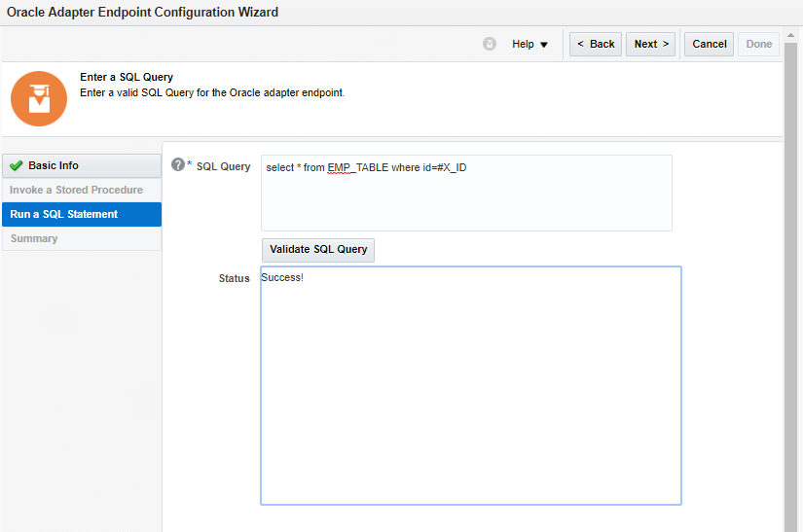Click the 'Success!' status text

click(282, 278)
